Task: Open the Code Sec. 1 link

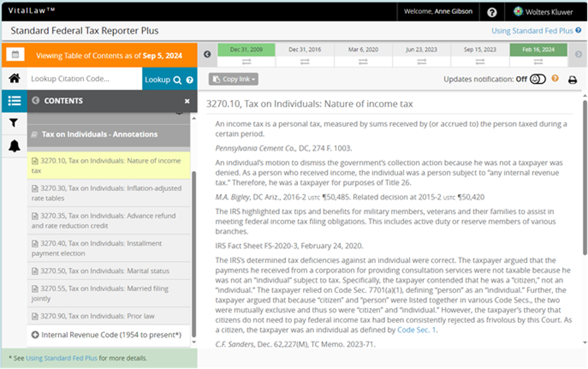Action: tap(416, 330)
